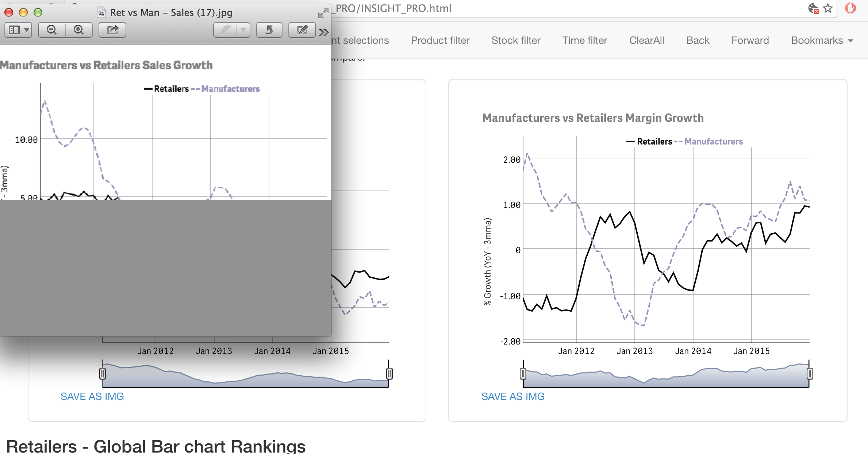Enter full screen in Preview window
This screenshot has width=868, height=454.
pyautogui.click(x=323, y=13)
